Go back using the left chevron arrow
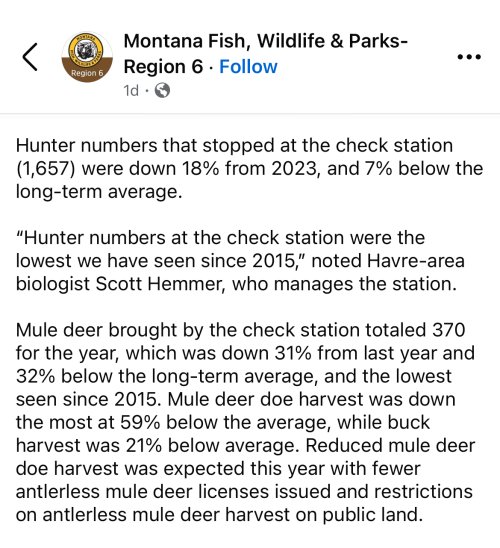500x548 pixels. pos(30,57)
